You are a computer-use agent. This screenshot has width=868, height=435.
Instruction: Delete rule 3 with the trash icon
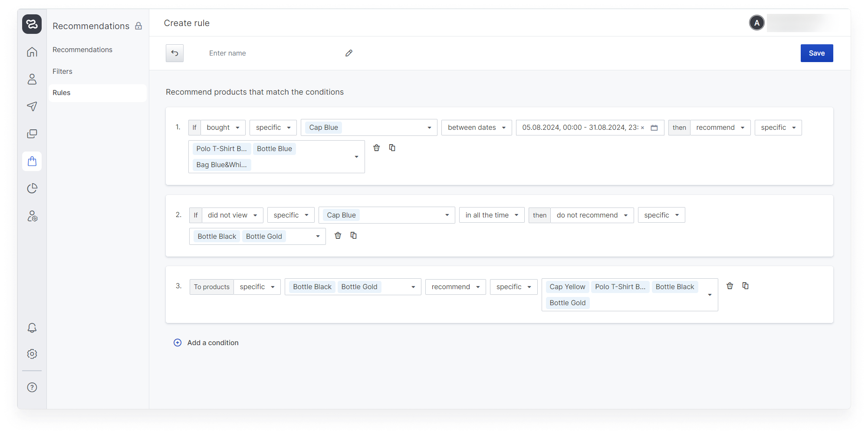point(730,286)
